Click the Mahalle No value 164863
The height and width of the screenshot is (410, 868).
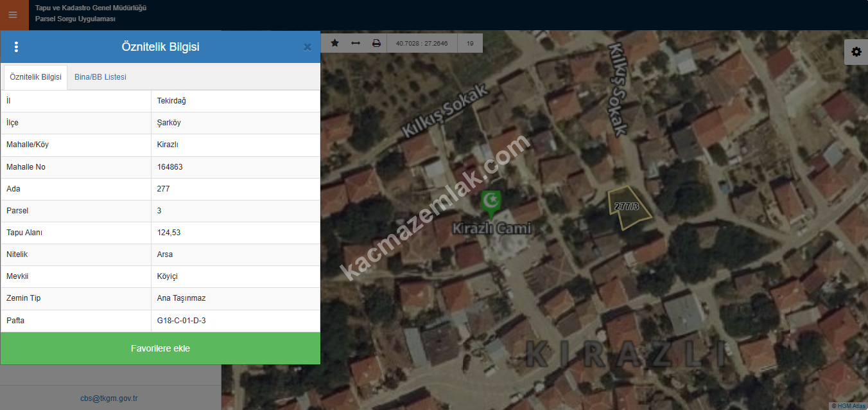[x=170, y=167]
